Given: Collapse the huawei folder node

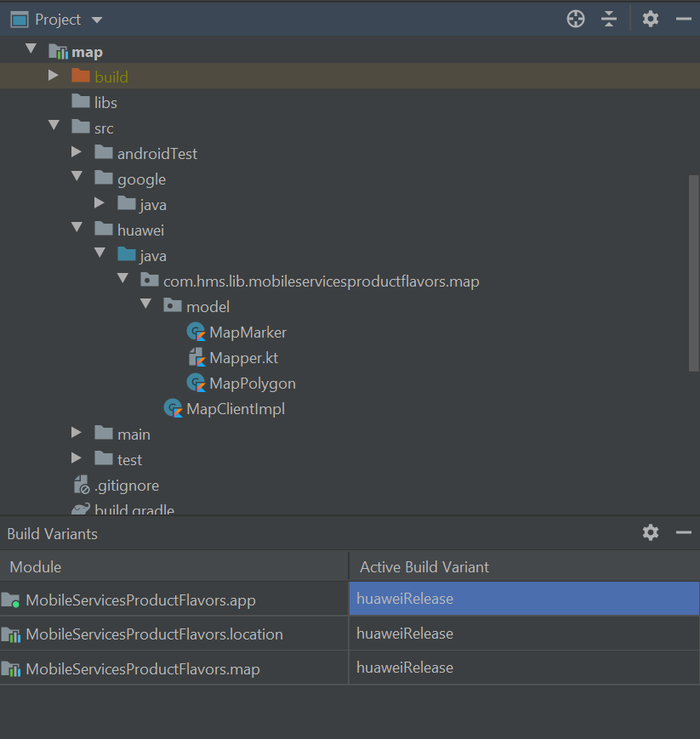Looking at the screenshot, I should pos(77,227).
